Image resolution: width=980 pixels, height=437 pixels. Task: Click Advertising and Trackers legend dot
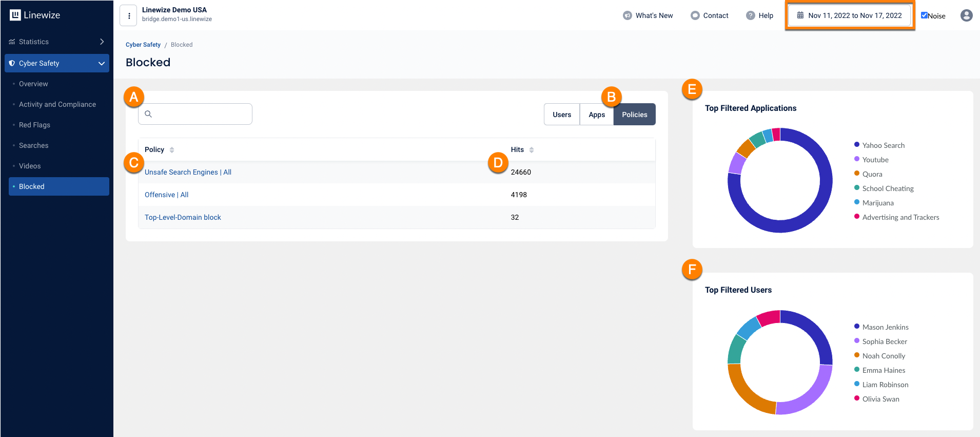pyautogui.click(x=857, y=216)
